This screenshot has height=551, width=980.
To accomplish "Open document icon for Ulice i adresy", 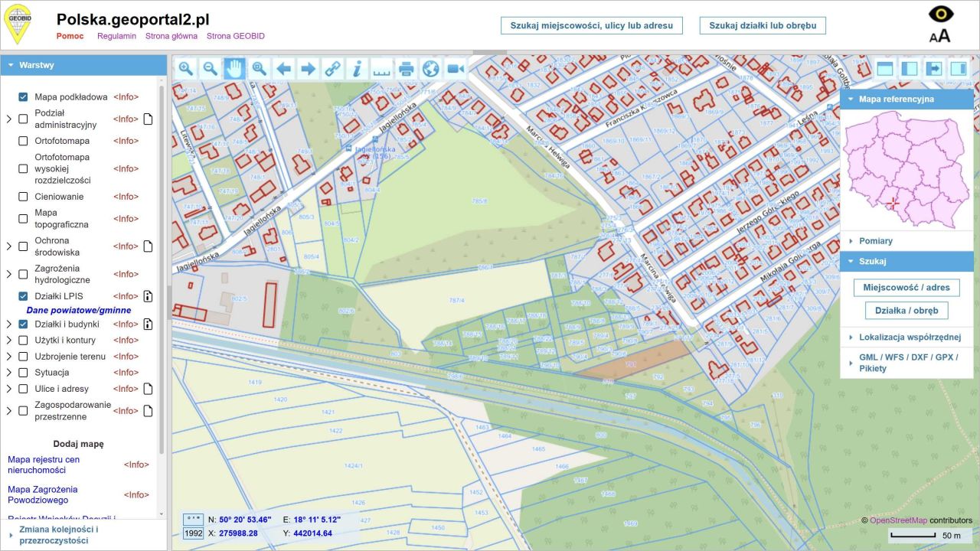I will click(148, 389).
